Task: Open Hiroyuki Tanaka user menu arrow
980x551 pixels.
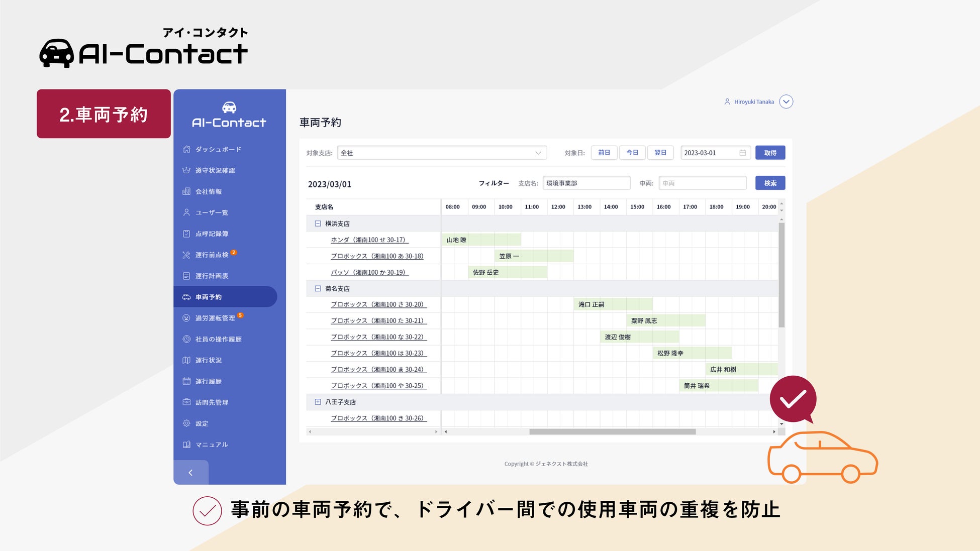Action: 786,102
